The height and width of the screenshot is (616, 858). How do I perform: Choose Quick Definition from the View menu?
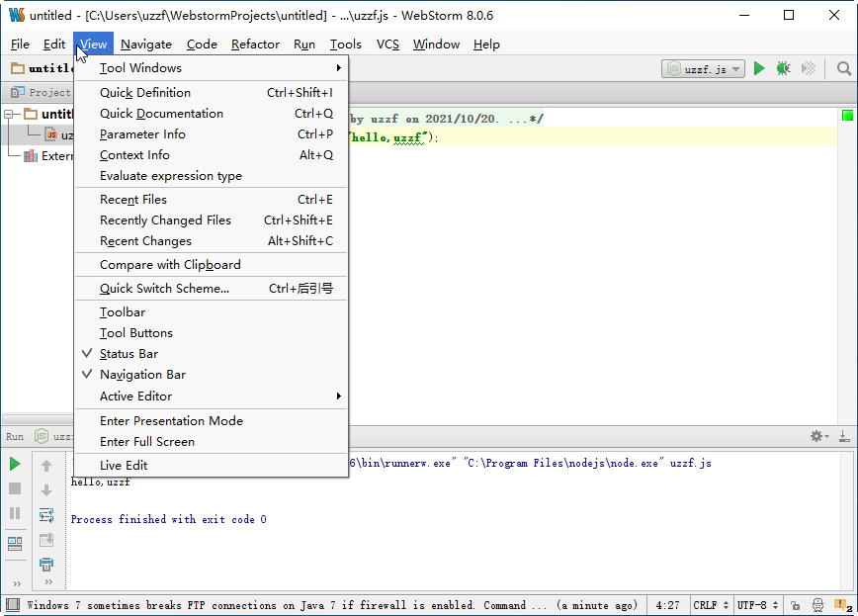211,93
